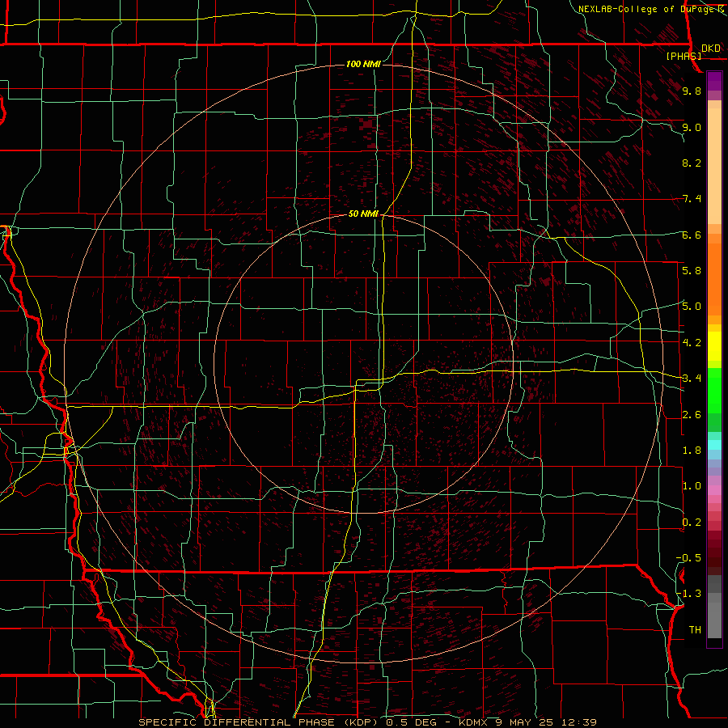
Task: Select the bright green segment of the color bar
Action: (x=714, y=391)
